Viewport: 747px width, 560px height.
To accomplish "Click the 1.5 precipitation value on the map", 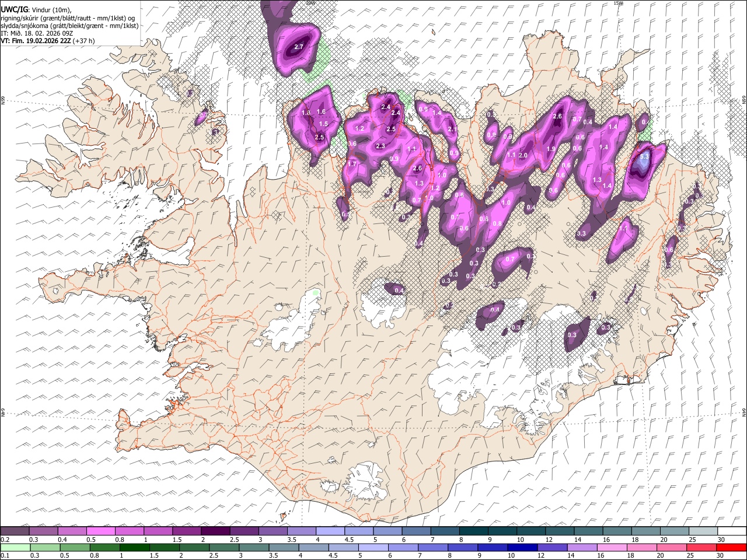I will pos(324,124).
